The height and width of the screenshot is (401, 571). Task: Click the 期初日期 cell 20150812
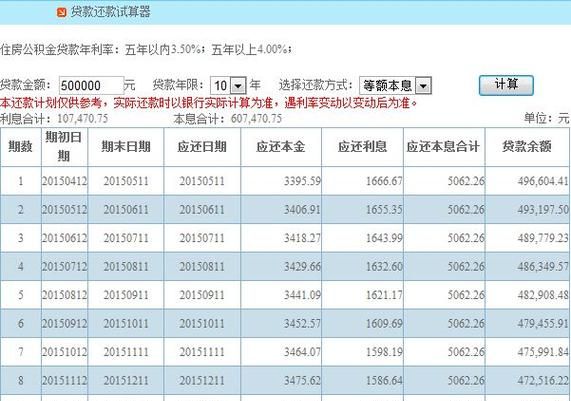click(64, 295)
